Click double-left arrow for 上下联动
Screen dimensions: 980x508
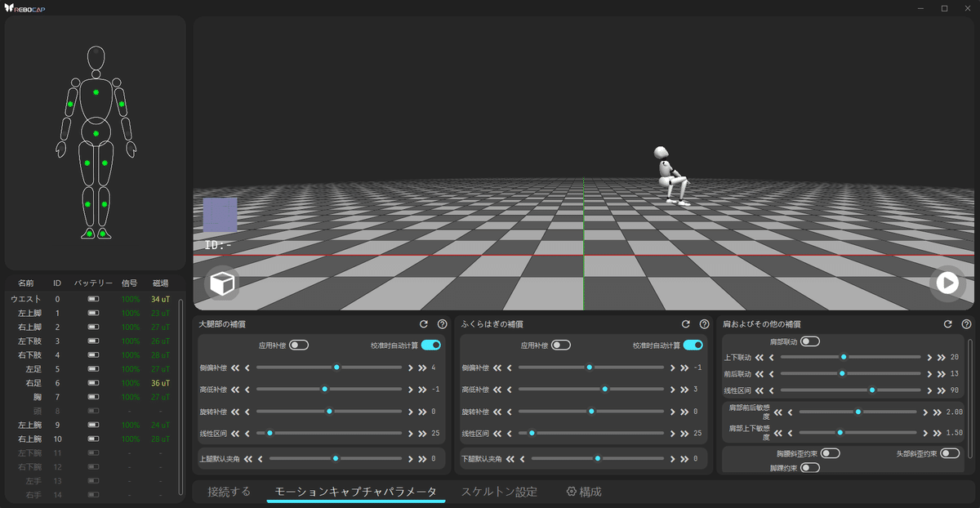(x=759, y=357)
